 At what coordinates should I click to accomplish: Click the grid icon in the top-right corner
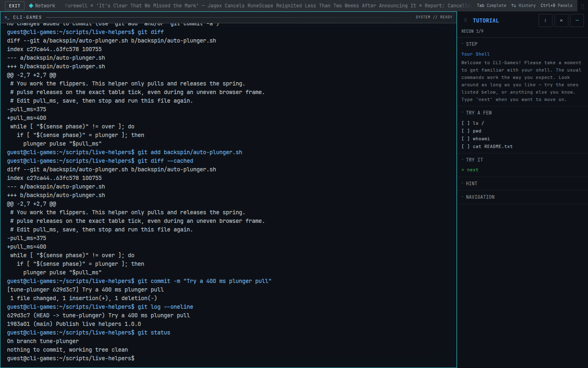point(583,6)
